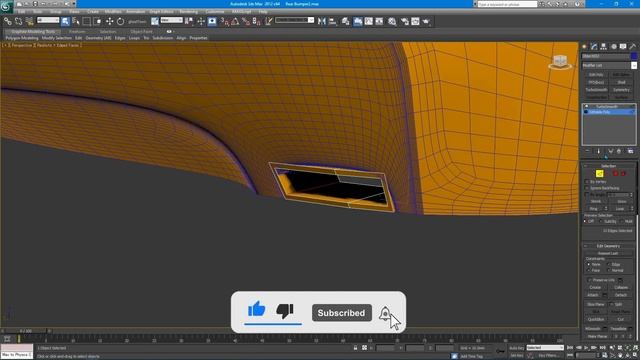This screenshot has width=640, height=360.
Task: Click the object color swatch
Action: tap(634, 56)
